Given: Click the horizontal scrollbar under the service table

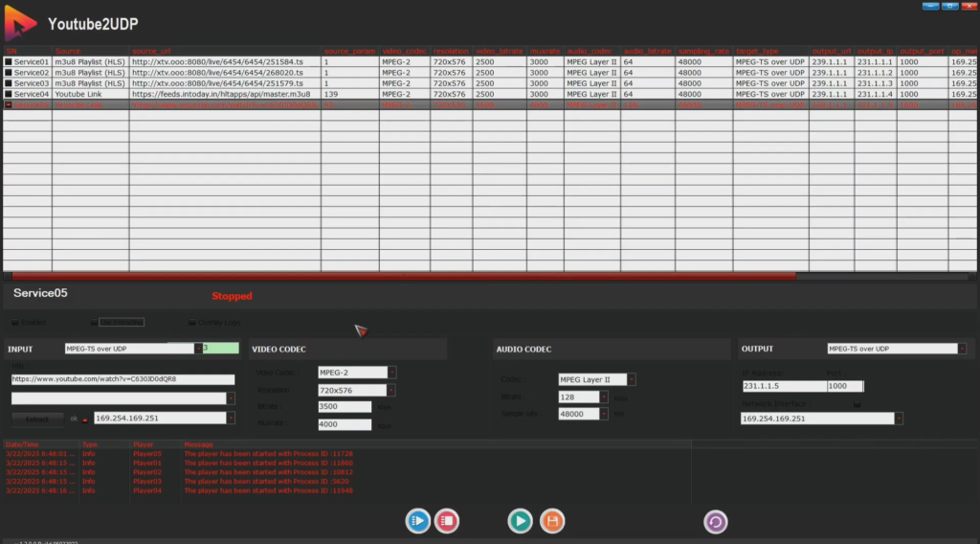Looking at the screenshot, I should 404,276.
